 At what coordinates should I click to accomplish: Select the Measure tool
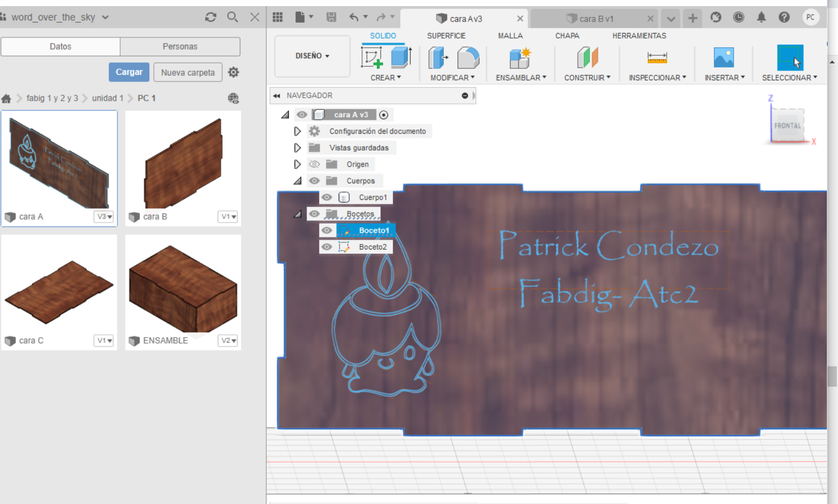[657, 57]
